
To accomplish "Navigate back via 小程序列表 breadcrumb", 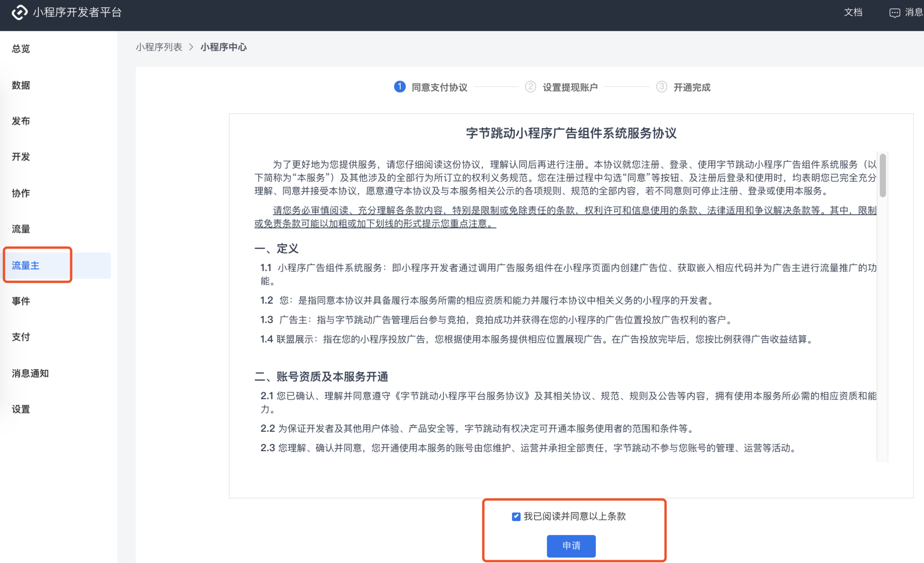I will (159, 47).
